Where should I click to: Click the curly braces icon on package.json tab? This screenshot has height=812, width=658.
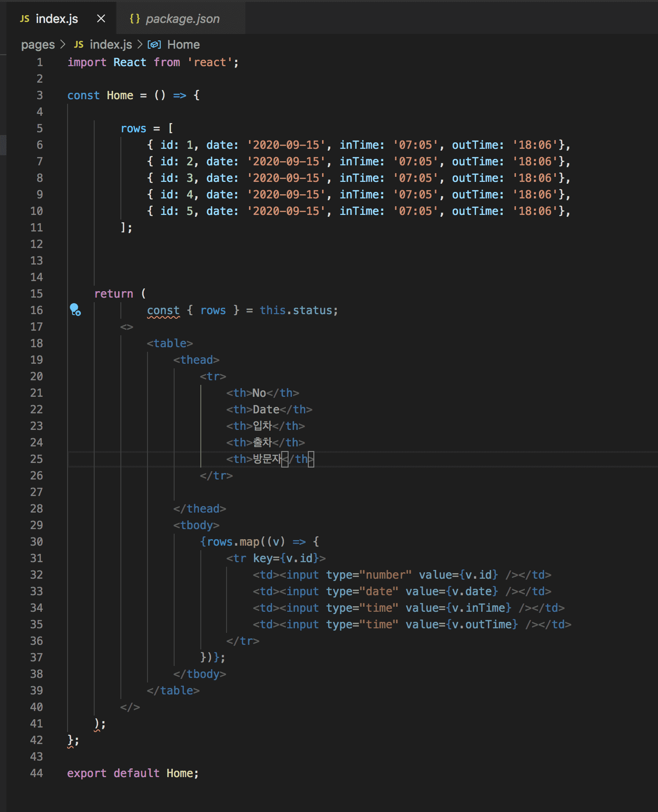[135, 18]
